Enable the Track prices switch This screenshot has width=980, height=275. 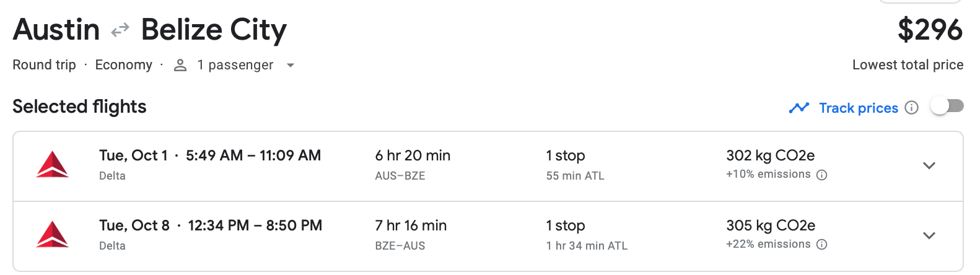point(947,107)
